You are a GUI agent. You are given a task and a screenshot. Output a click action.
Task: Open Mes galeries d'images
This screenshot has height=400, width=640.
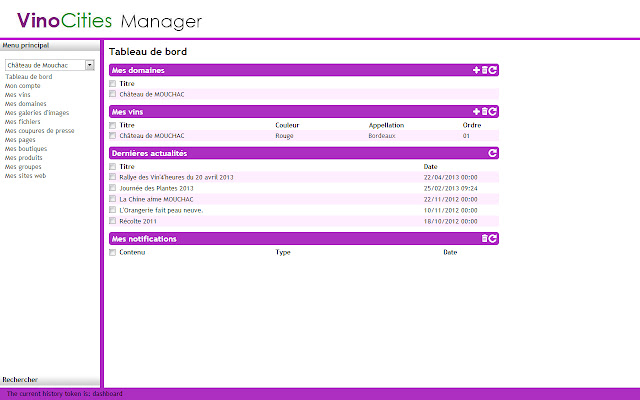tap(37, 113)
